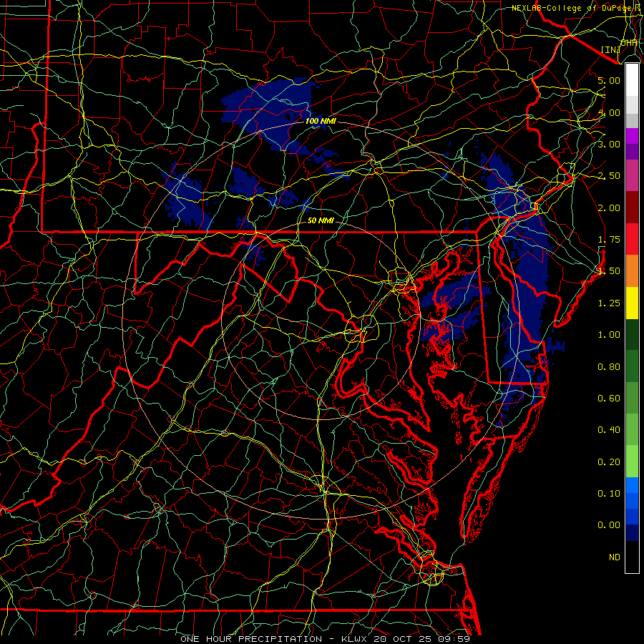Click the ONE HOUR PRECIPITATION title text
This screenshot has height=644, width=644.
(251, 639)
